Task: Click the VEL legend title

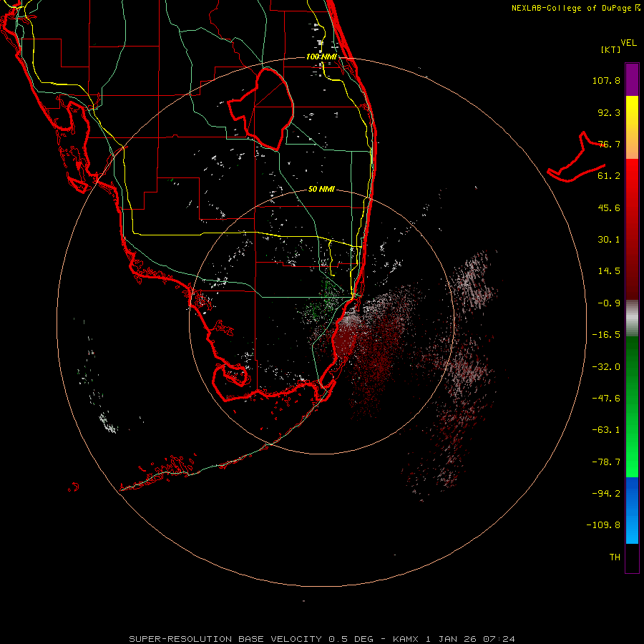Action: pyautogui.click(x=628, y=43)
